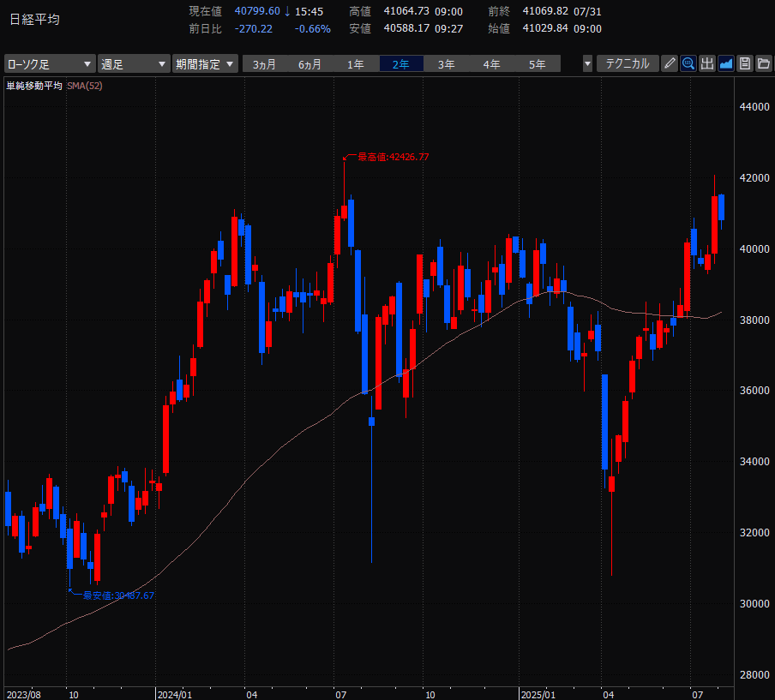Open the 週足 interval dropdown
Screen dimensions: 775x700
click(134, 64)
